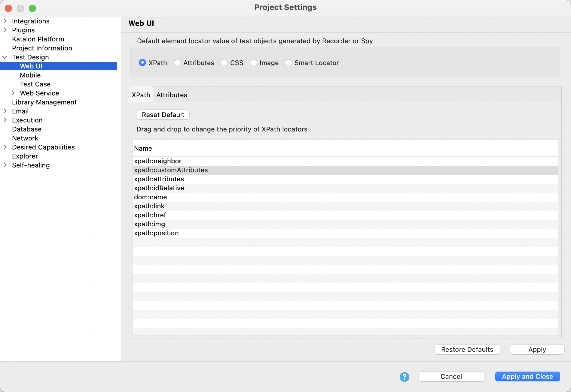Select the xpath:neighbor row in the list

coord(157,161)
